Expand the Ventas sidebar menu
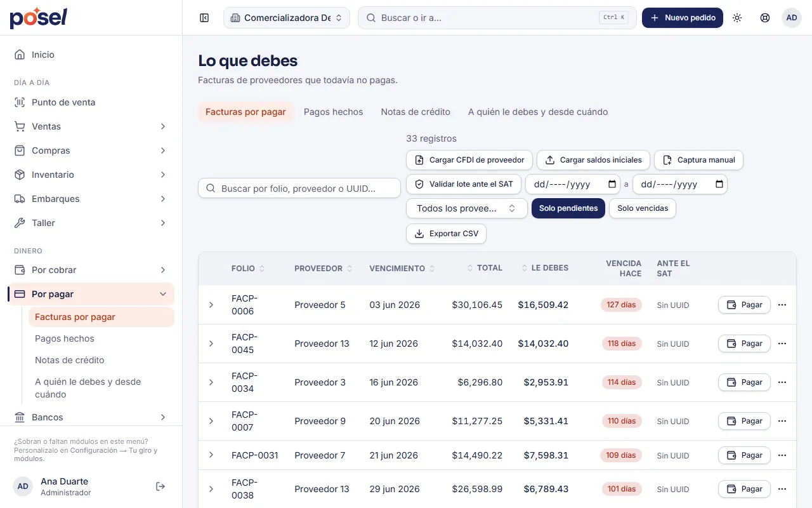The width and height of the screenshot is (812, 508). tap(91, 126)
